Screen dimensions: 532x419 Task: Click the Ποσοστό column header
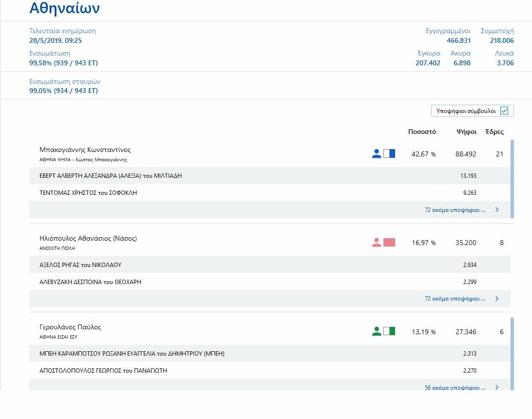[422, 132]
